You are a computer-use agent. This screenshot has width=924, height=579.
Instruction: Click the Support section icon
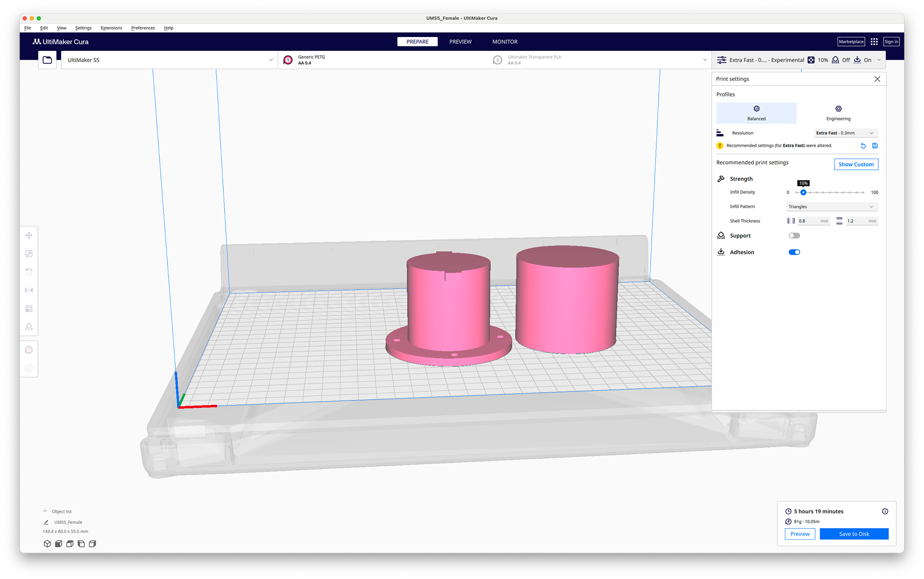pos(721,236)
